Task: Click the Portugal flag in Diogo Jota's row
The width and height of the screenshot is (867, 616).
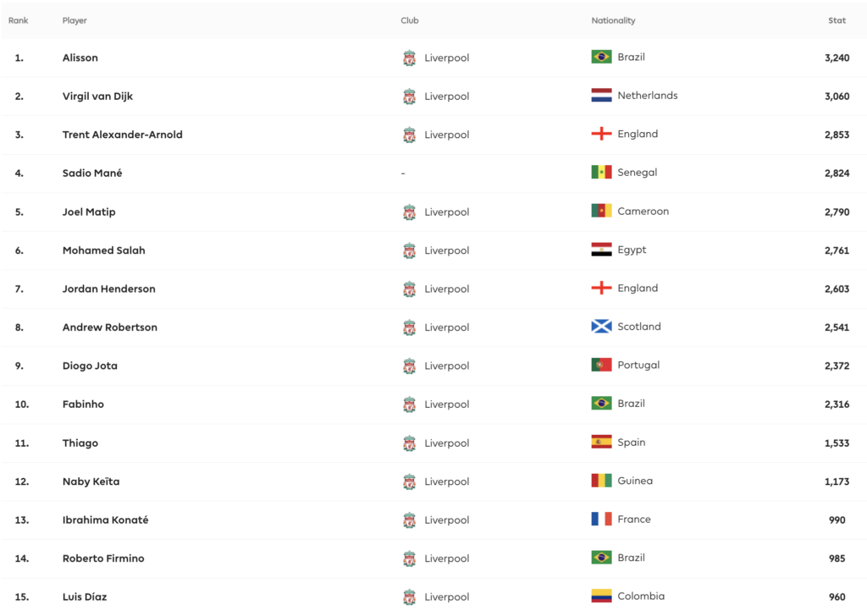Action: click(601, 366)
